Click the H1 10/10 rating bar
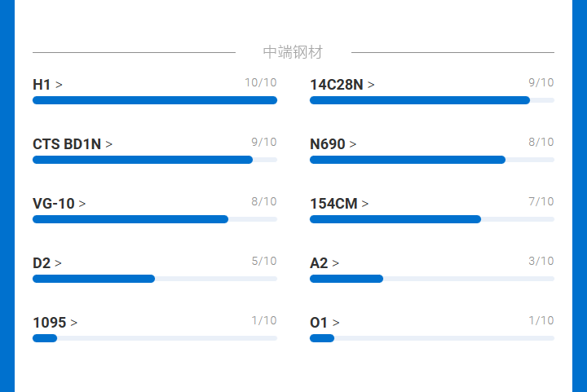Screen dimensions: 587x392 point(155,100)
